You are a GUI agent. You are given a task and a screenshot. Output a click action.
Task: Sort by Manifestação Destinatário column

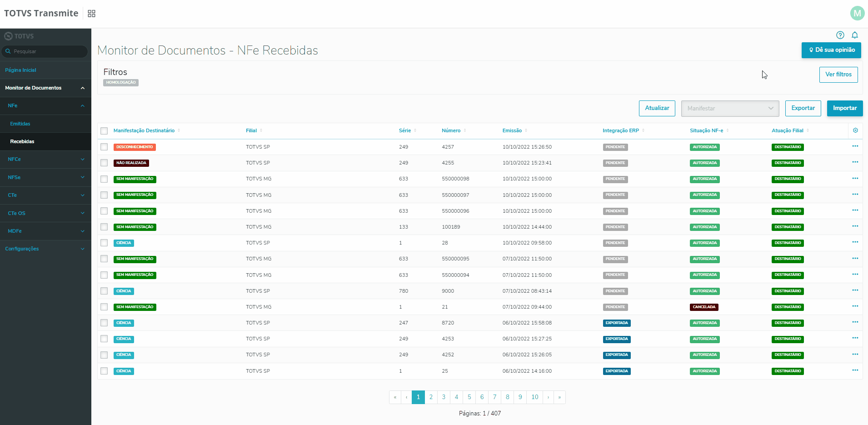(x=147, y=130)
